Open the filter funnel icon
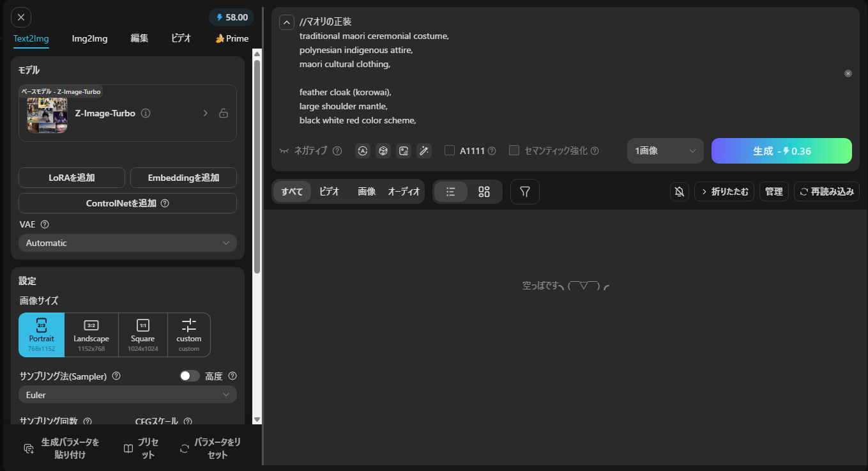This screenshot has height=471, width=868. [x=524, y=192]
